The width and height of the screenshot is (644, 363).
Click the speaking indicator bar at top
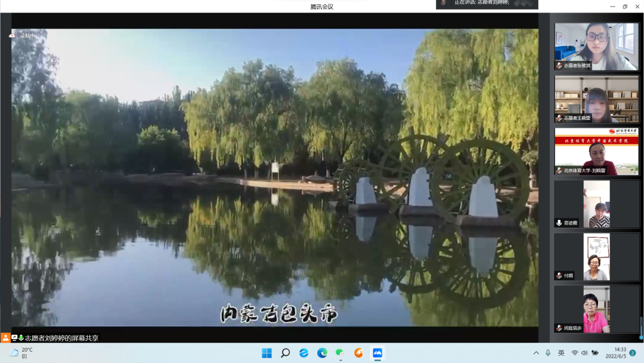[x=487, y=4]
